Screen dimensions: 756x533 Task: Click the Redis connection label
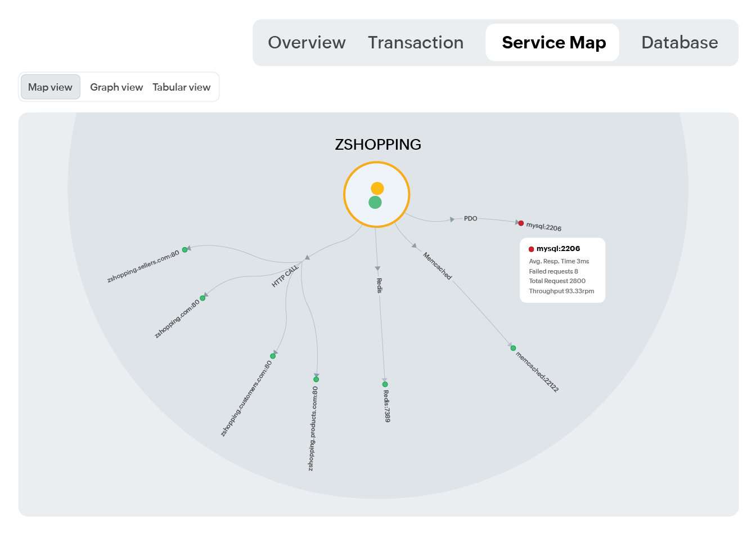380,285
